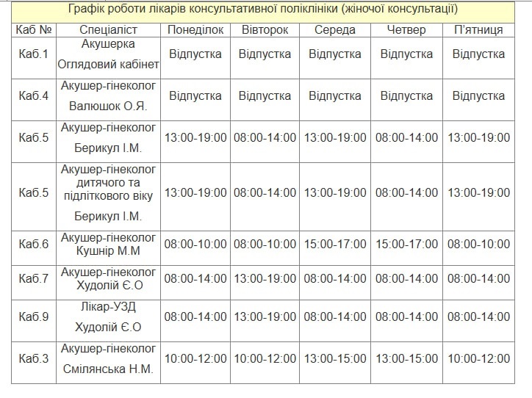
Task: Select the "дитячого та підліткового віку" specialist cell
Action: click(x=108, y=192)
